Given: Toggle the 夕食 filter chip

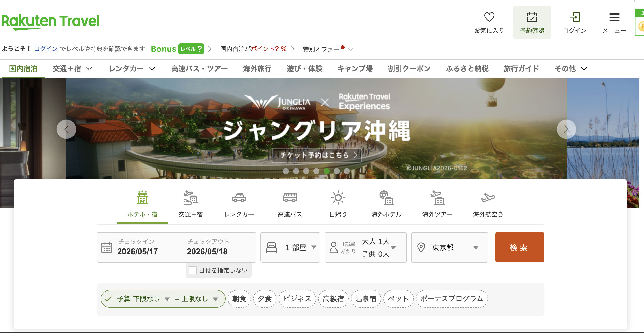Looking at the screenshot, I should pyautogui.click(x=265, y=299).
